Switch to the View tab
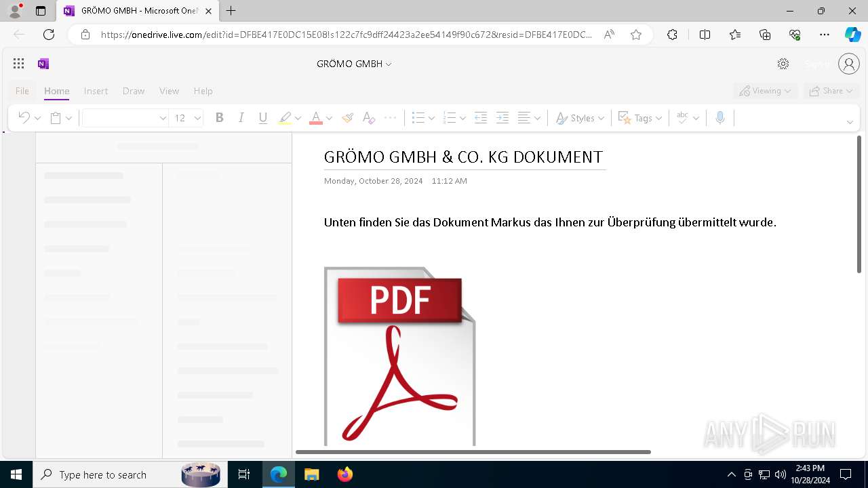 pyautogui.click(x=169, y=91)
